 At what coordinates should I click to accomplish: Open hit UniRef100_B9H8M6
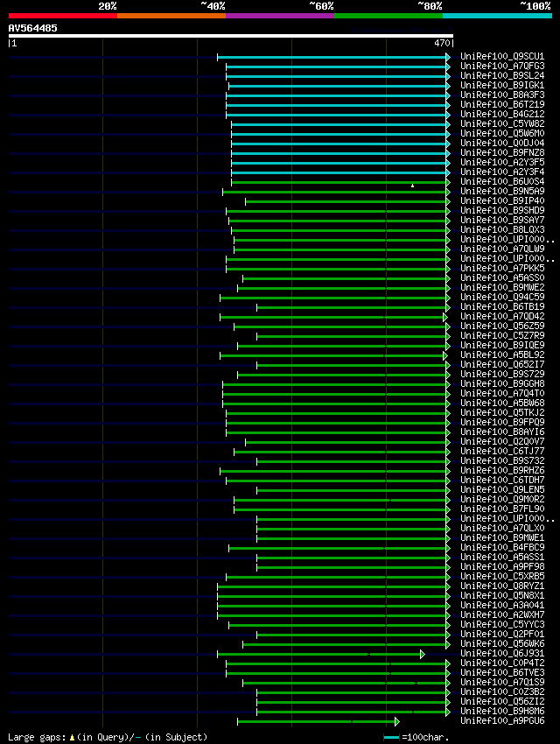point(502,712)
